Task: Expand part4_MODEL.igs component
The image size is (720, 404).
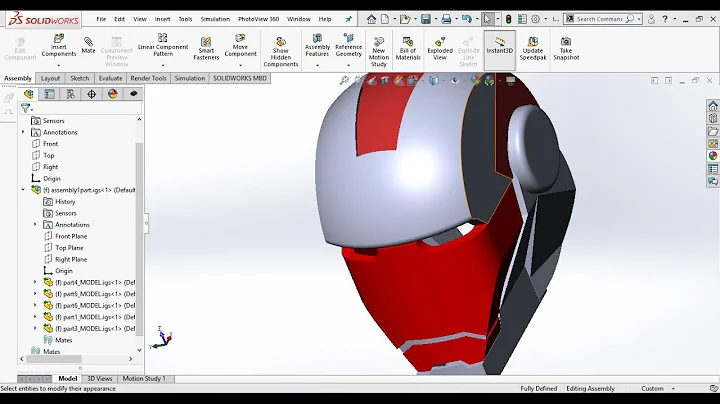Action: tap(35, 282)
